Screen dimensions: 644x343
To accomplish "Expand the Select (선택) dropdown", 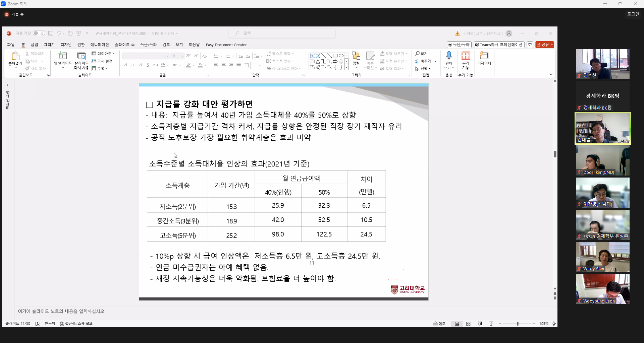I will (423, 69).
